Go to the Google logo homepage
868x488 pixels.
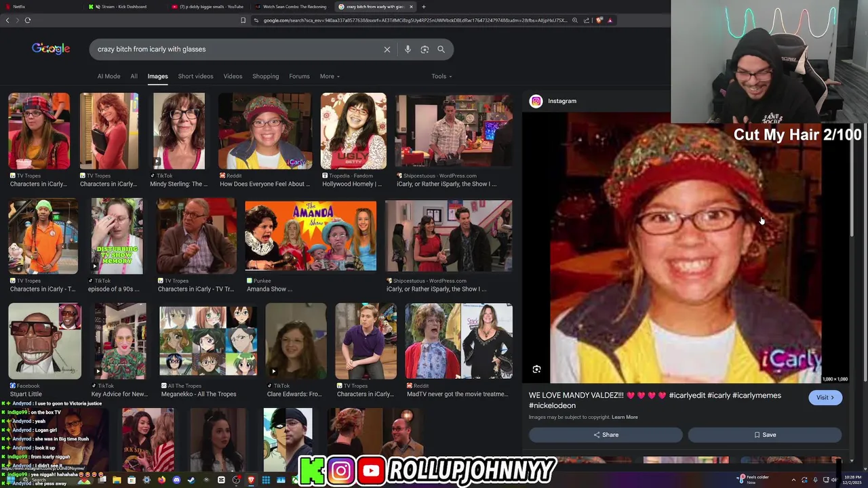pyautogui.click(x=51, y=49)
